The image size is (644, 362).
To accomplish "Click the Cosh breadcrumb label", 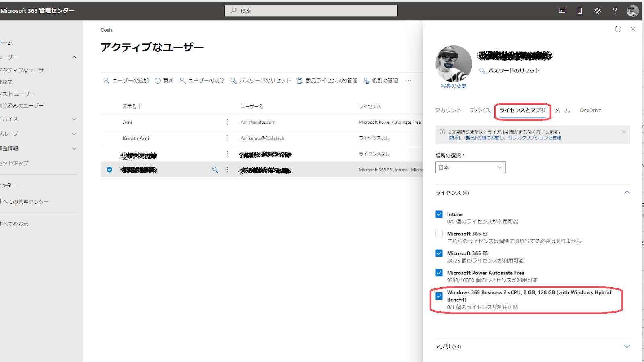I will pyautogui.click(x=106, y=30).
